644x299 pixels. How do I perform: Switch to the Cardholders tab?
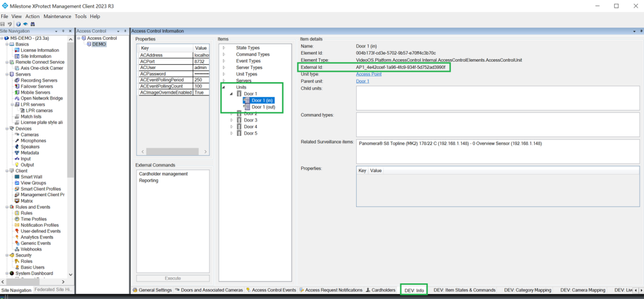[x=383, y=290]
